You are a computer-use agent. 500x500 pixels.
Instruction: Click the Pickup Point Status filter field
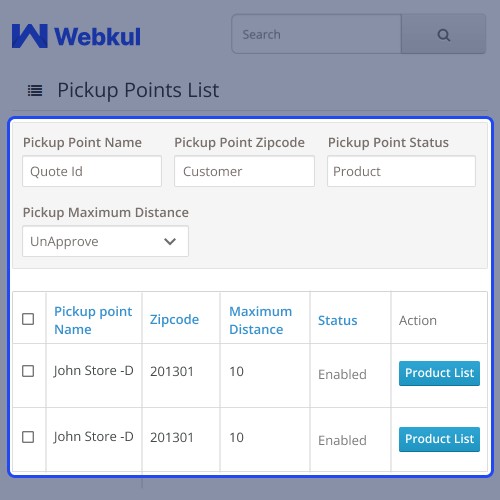click(x=401, y=171)
